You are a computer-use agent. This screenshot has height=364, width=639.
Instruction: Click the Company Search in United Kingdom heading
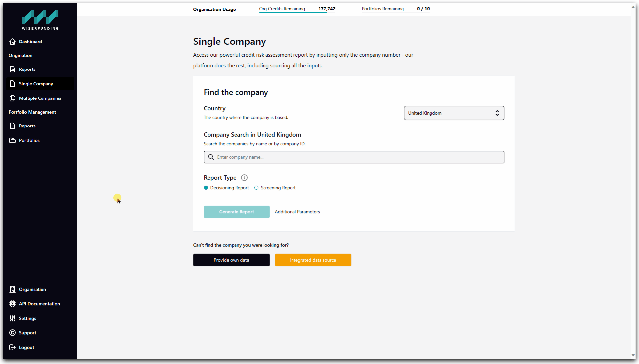pos(252,135)
